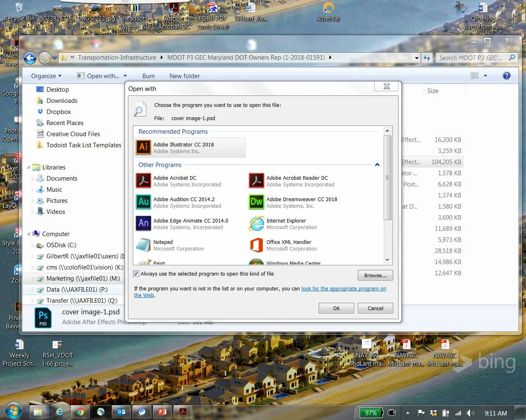This screenshot has width=526, height=420.
Task: Click New folder in Explorer toolbar
Action: click(x=185, y=76)
